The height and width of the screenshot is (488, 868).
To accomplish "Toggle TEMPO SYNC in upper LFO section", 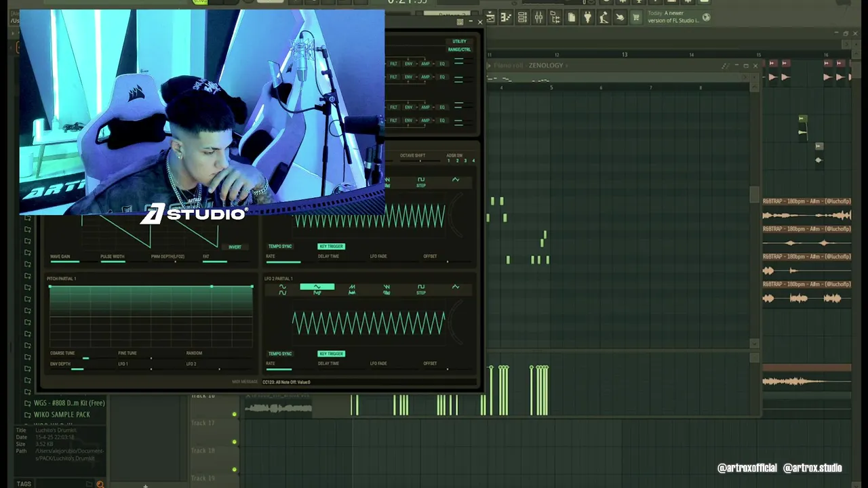I will (x=279, y=247).
